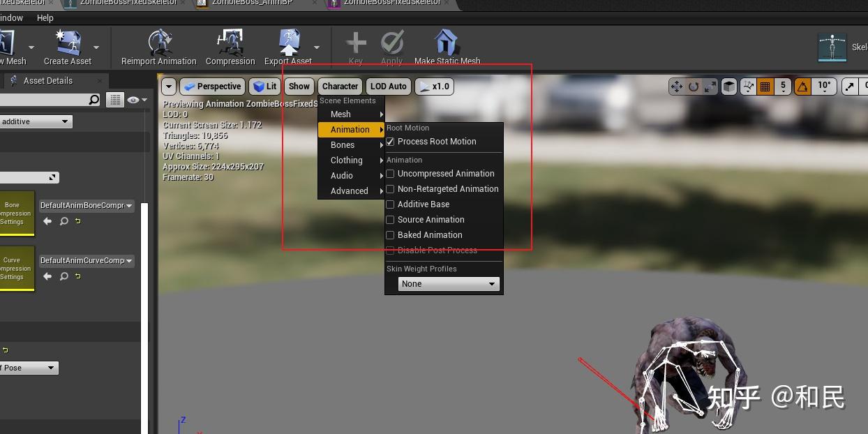The width and height of the screenshot is (868, 434).
Task: Enable the Additive Base checkbox
Action: click(390, 204)
